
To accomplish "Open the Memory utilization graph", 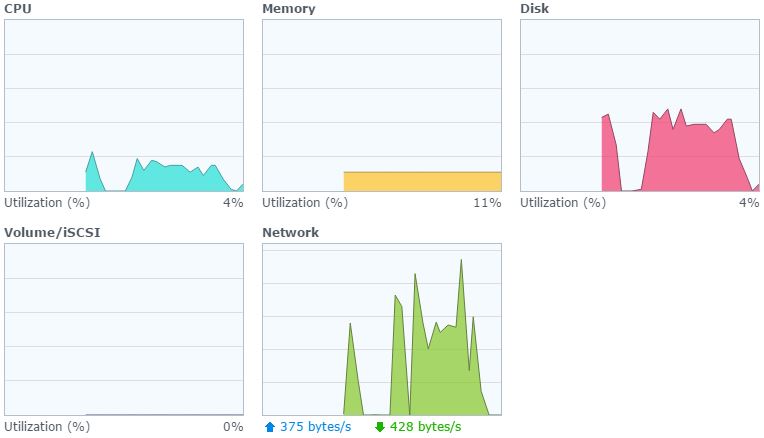I will click(x=382, y=105).
